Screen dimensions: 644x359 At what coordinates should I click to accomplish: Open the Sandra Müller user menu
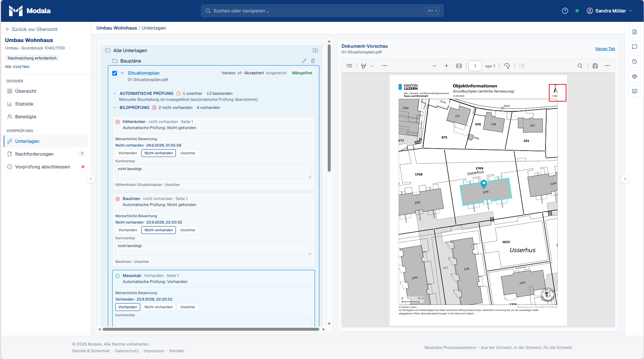pos(609,11)
